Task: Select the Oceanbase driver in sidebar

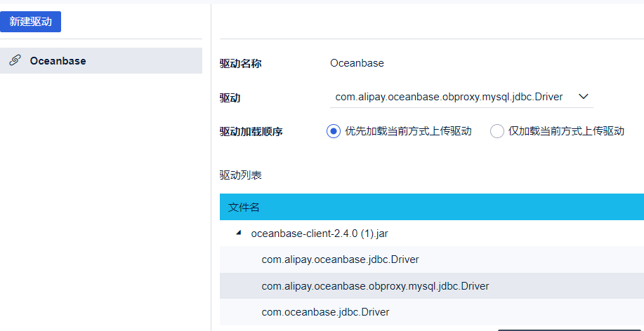Action: 101,61
